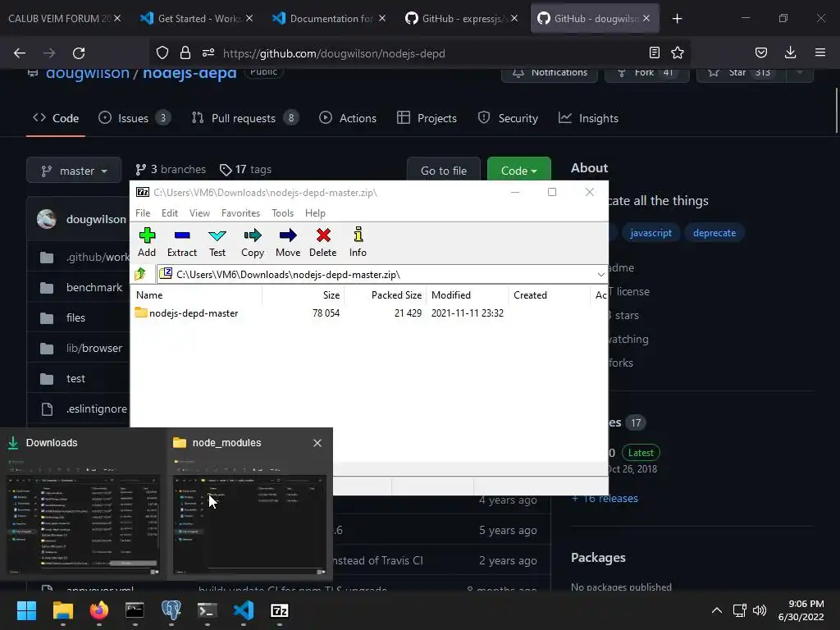
Task: Expand the 7-Zip address path dropdown
Action: pos(601,274)
